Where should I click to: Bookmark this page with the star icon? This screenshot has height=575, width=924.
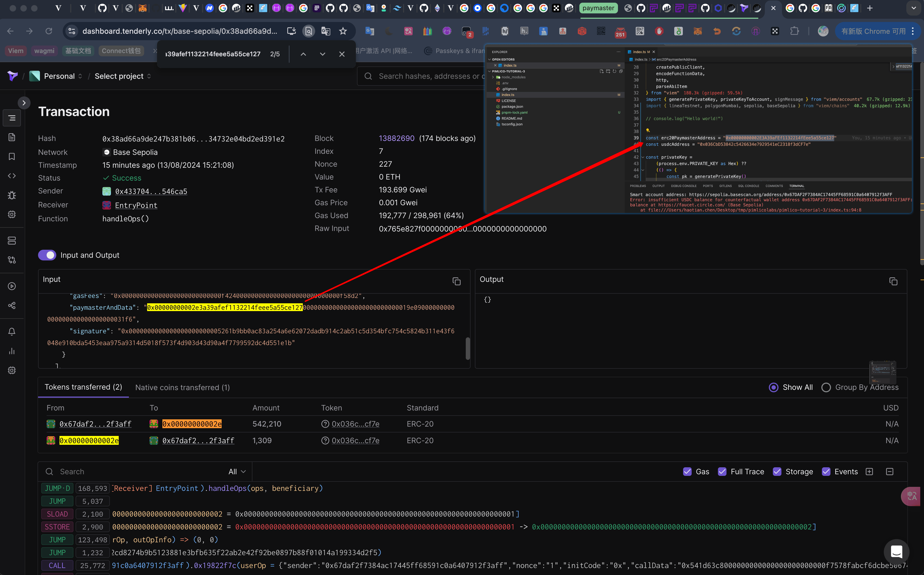(x=343, y=31)
